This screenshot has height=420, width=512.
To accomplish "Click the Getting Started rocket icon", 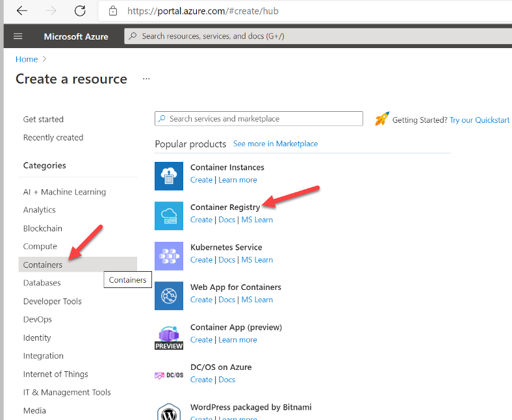I will (x=382, y=120).
